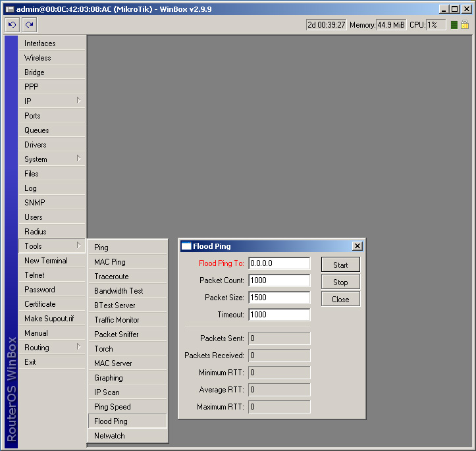Viewport: 476px width, 451px height.
Task: Choose MAC Ping in Tools submenu
Action: coord(128,262)
